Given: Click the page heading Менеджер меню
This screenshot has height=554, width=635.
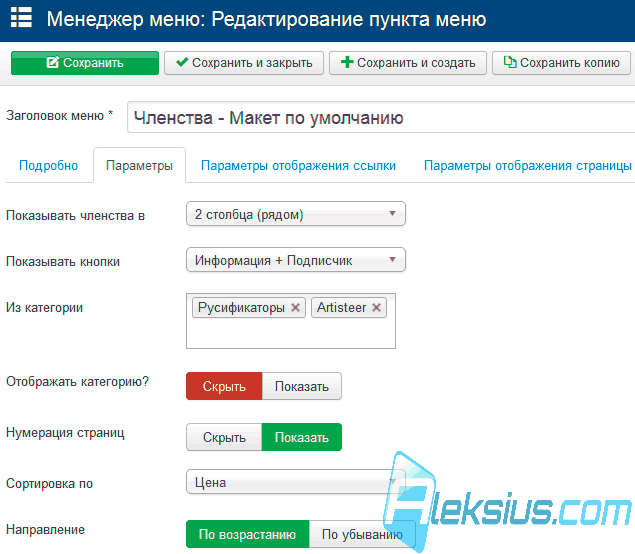Looking at the screenshot, I should [x=266, y=19].
